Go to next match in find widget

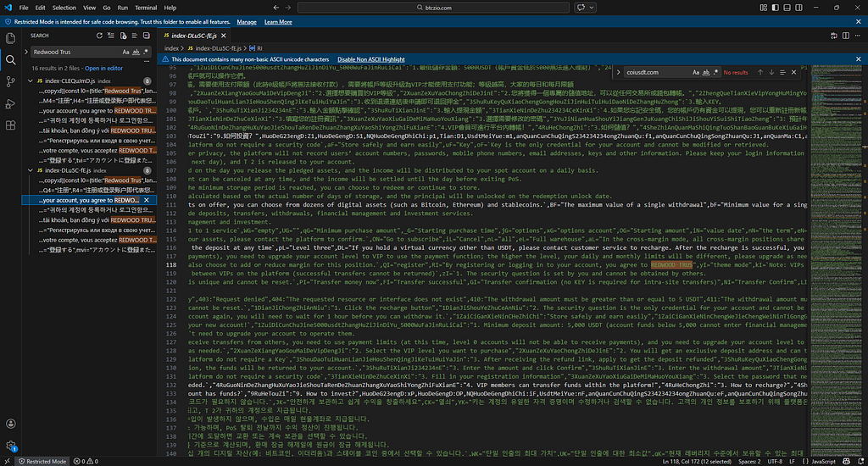[x=771, y=73]
